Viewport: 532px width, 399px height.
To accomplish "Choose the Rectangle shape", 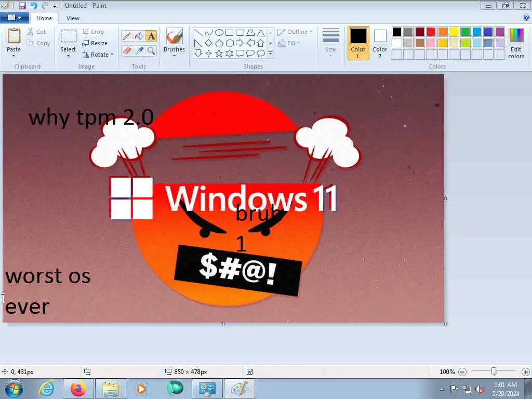I will click(x=229, y=33).
